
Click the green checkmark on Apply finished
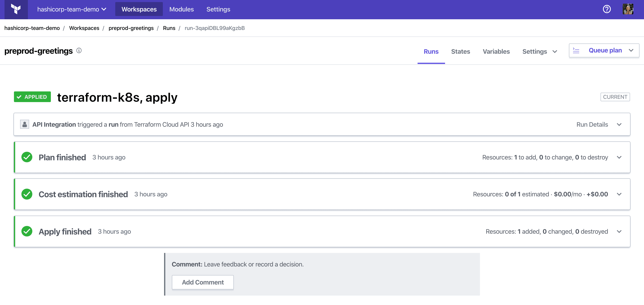pyautogui.click(x=27, y=231)
